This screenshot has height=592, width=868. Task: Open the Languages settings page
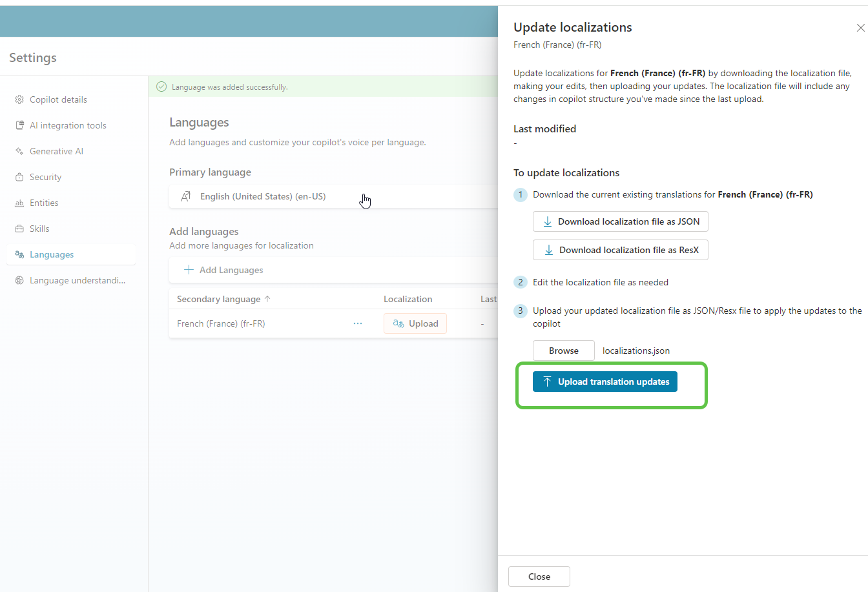pyautogui.click(x=52, y=254)
